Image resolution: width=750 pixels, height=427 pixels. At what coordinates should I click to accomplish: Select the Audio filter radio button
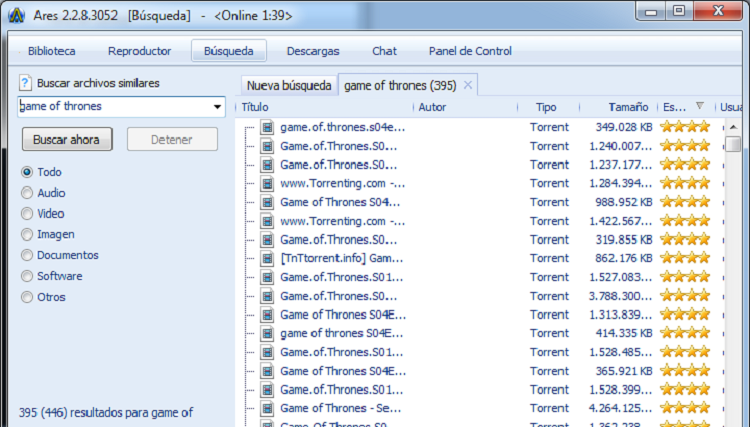(x=27, y=193)
